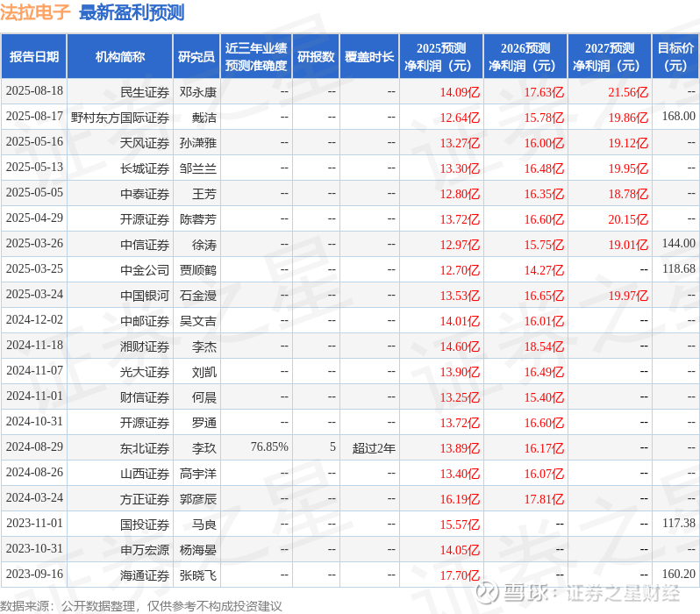
Task: Click 中国银河 institution name
Action: [x=145, y=296]
